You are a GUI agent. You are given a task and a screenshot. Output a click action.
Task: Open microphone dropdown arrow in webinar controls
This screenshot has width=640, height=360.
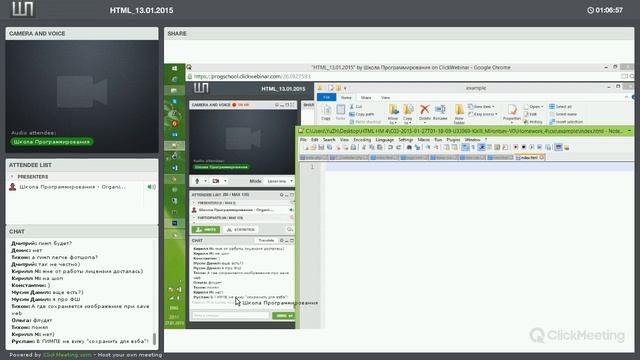205,181
